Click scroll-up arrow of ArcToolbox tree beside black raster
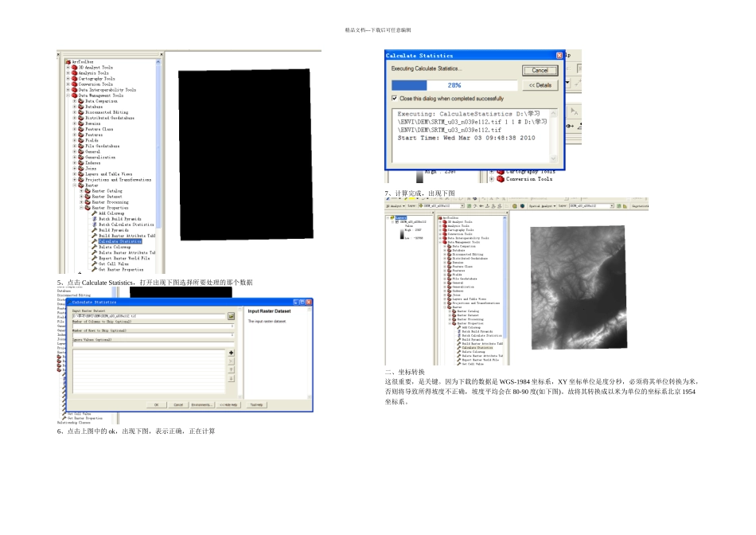756x535 pixels. [x=158, y=62]
